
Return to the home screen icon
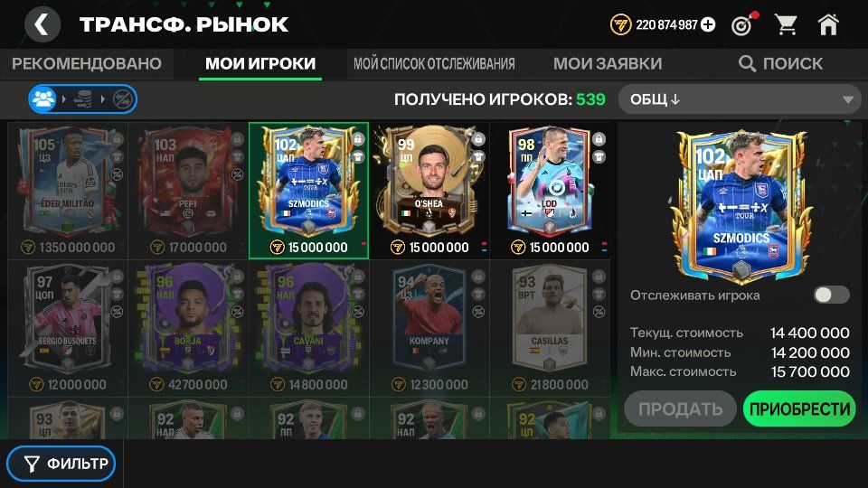click(x=828, y=24)
